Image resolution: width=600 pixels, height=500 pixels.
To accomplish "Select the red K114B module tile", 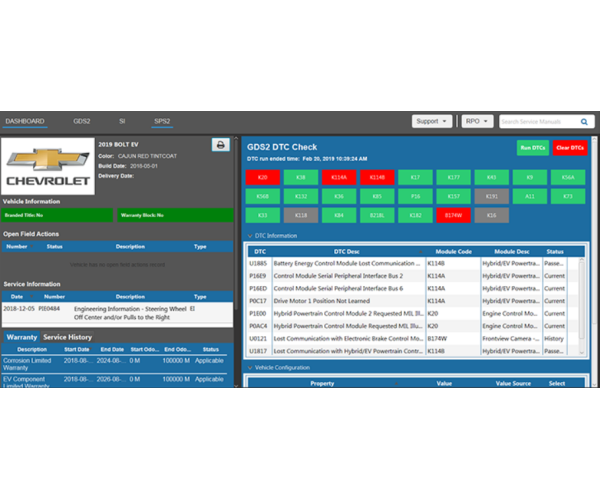I will (377, 178).
